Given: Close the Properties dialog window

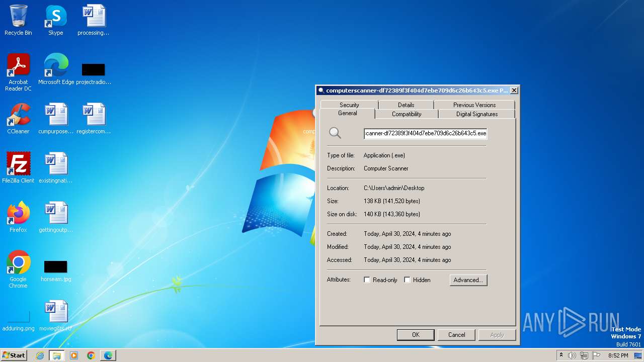Looking at the screenshot, I should pos(514,90).
